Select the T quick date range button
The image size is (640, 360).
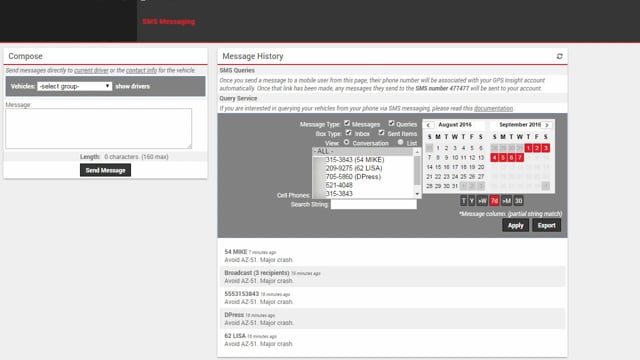pos(463,201)
